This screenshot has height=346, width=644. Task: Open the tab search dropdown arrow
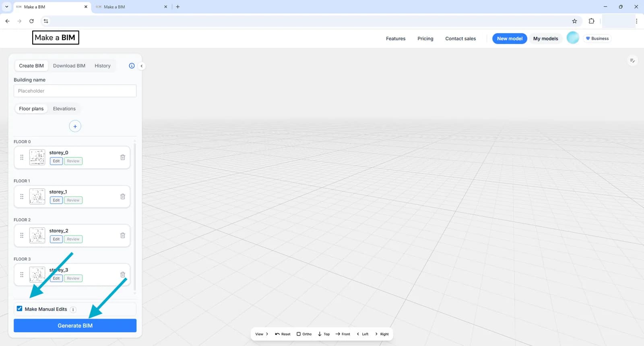(x=6, y=6)
